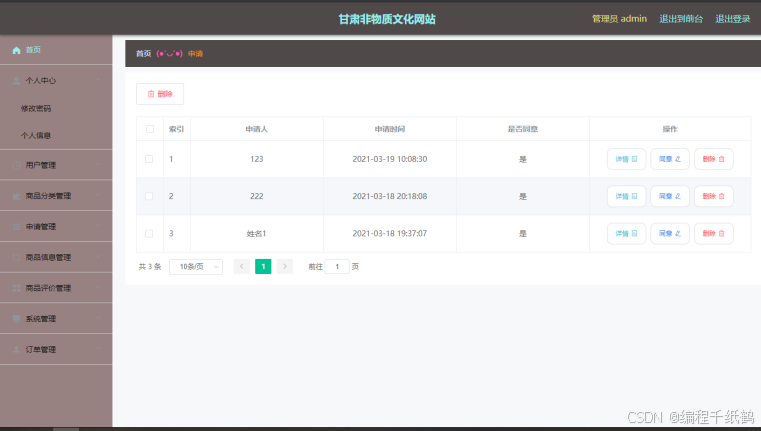Expand the 订单管理 chevron

[x=99, y=349]
